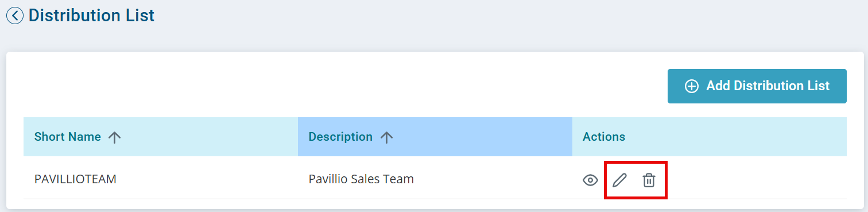The image size is (868, 212).
Task: Click Add Distribution List button
Action: (757, 86)
